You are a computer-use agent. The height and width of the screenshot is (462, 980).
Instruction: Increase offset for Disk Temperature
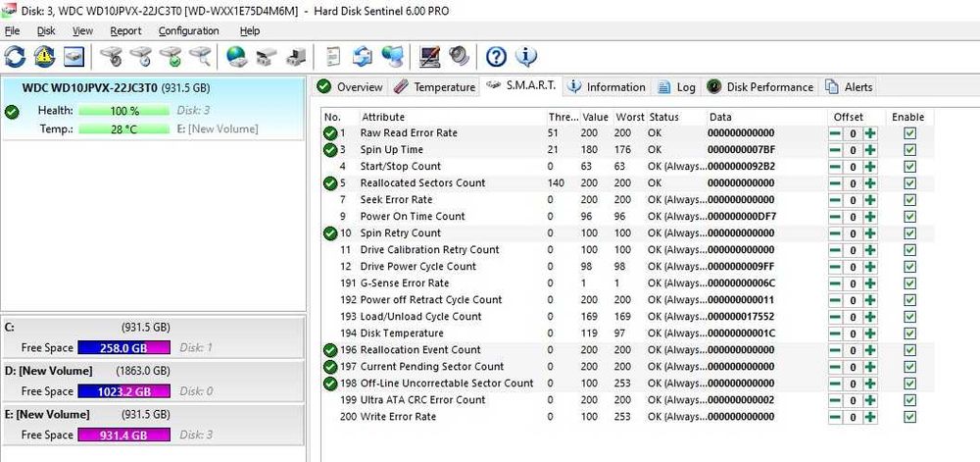[x=870, y=334]
